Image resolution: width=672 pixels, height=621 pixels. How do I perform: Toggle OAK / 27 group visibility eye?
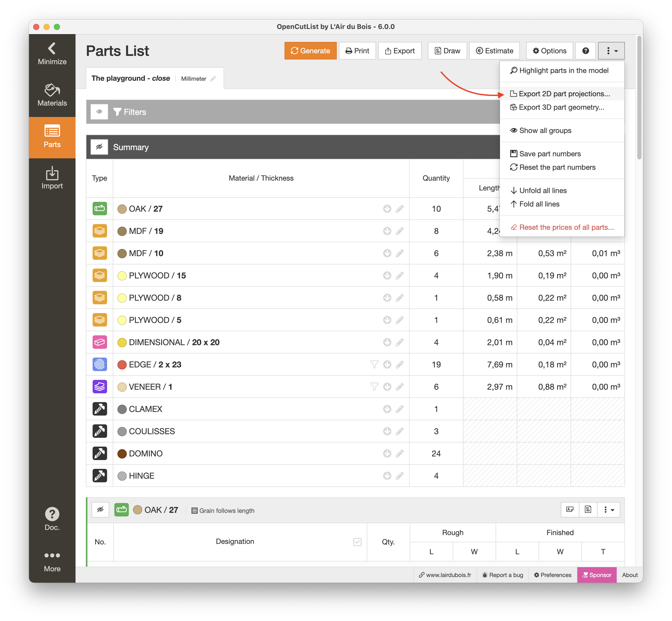pos(100,509)
